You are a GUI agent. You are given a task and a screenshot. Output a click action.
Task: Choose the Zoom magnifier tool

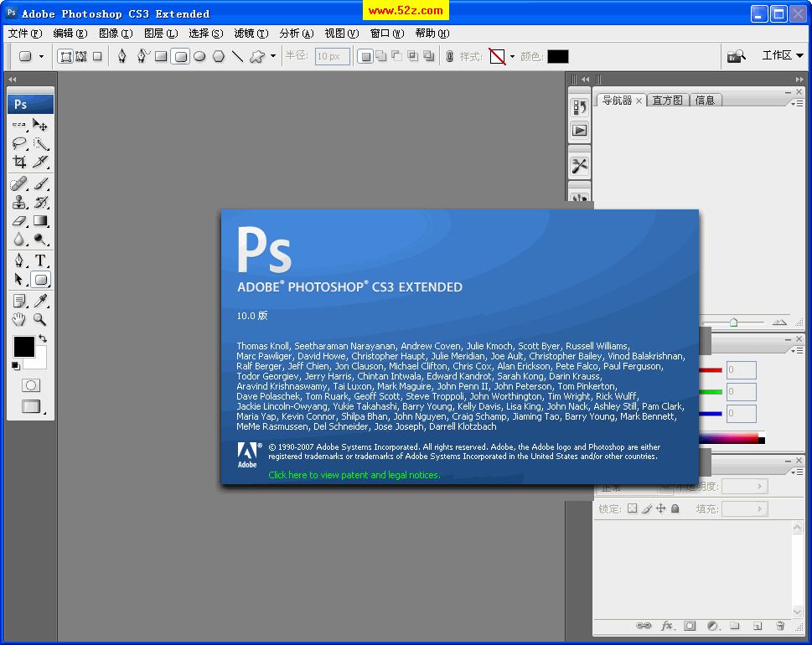coord(39,320)
